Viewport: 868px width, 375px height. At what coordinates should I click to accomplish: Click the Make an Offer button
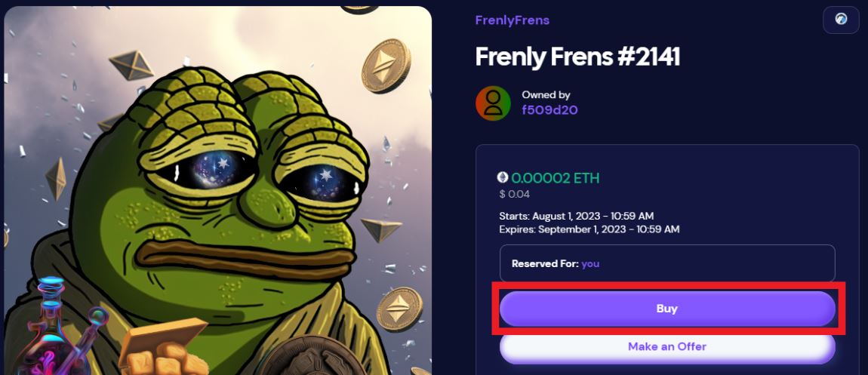667,347
